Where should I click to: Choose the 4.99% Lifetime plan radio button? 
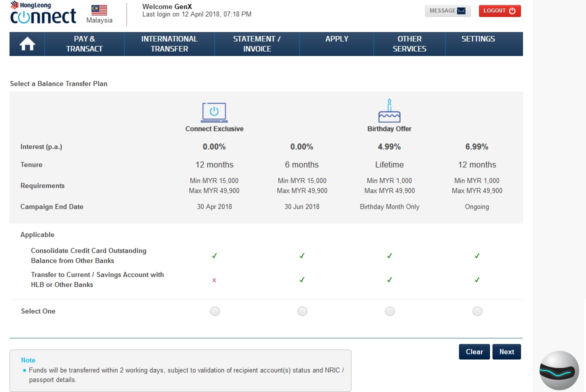pyautogui.click(x=389, y=311)
